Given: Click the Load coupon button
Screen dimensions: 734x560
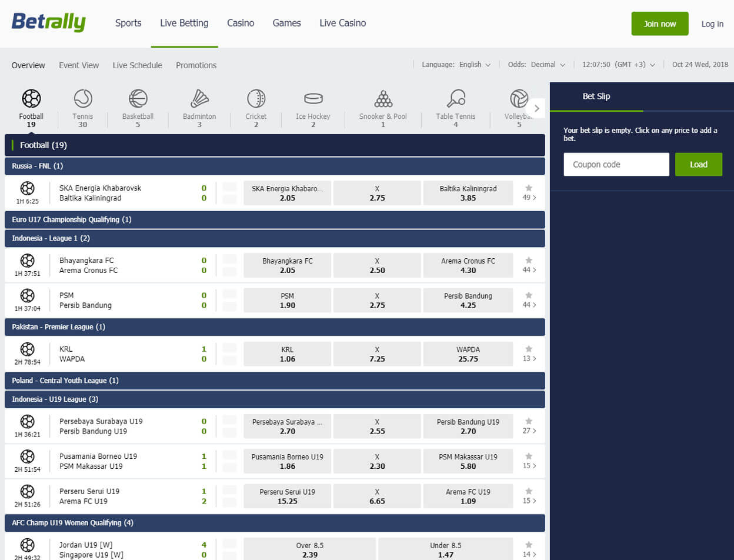Looking at the screenshot, I should 699,165.
